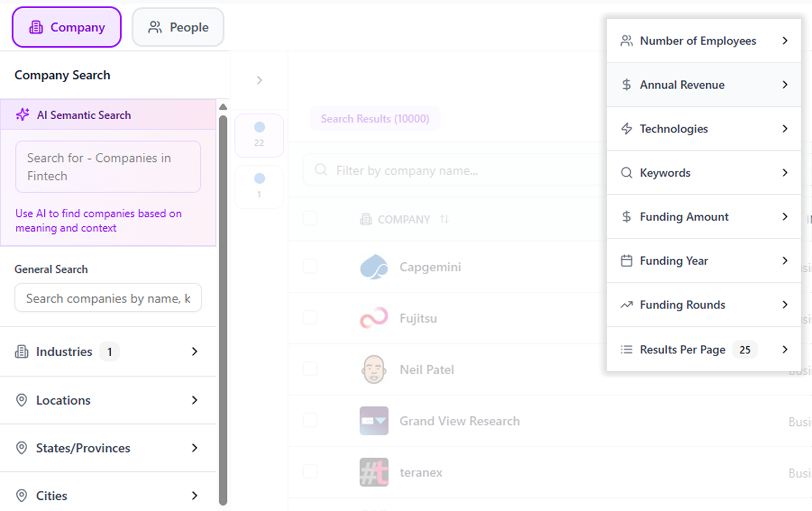
Task: Open the Funding Rounds filter
Action: [703, 305]
